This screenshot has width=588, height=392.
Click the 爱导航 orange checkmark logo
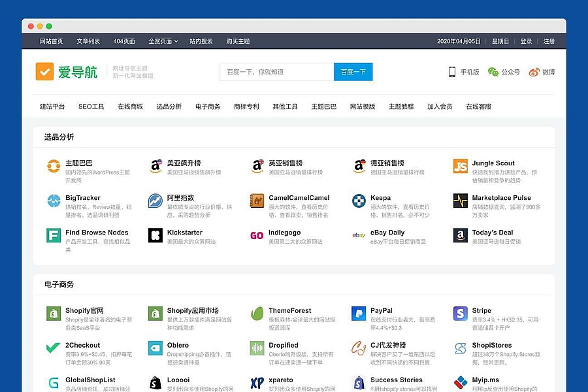click(44, 72)
